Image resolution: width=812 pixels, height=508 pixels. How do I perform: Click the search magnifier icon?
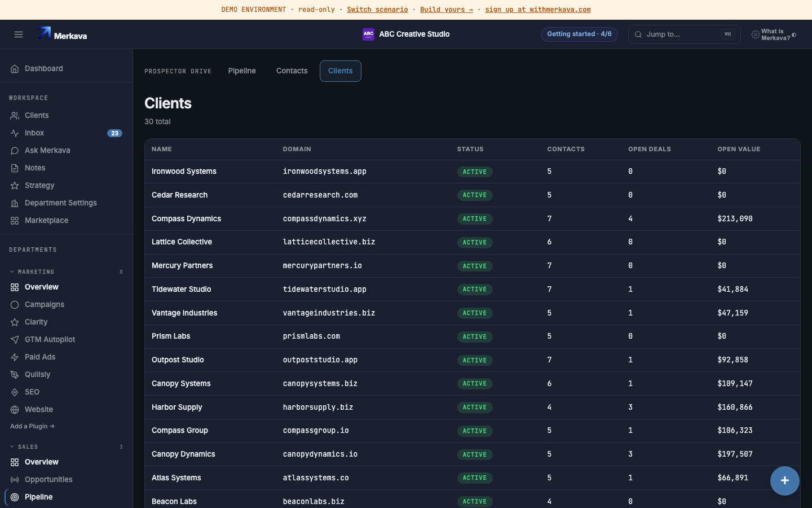pyautogui.click(x=638, y=34)
